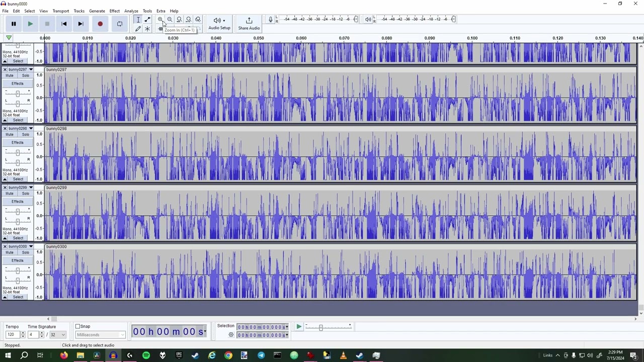
Task: Open the Analyze menu
Action: coord(131,11)
